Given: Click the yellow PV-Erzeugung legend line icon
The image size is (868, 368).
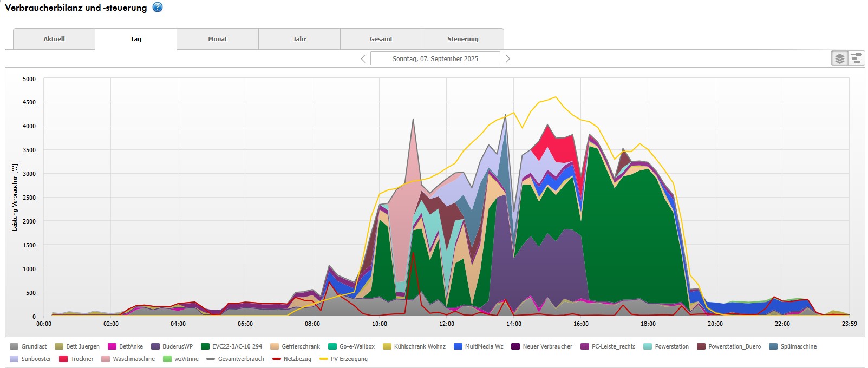Looking at the screenshot, I should pyautogui.click(x=324, y=359).
